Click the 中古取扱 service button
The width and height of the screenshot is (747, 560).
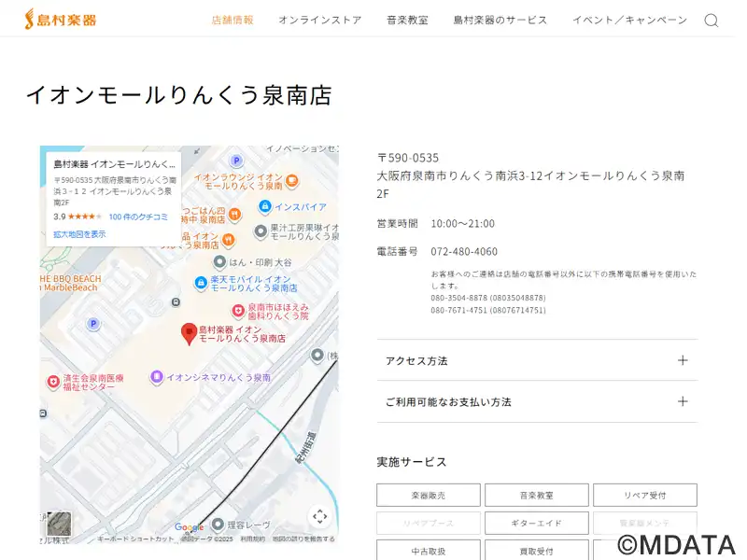[429, 551]
